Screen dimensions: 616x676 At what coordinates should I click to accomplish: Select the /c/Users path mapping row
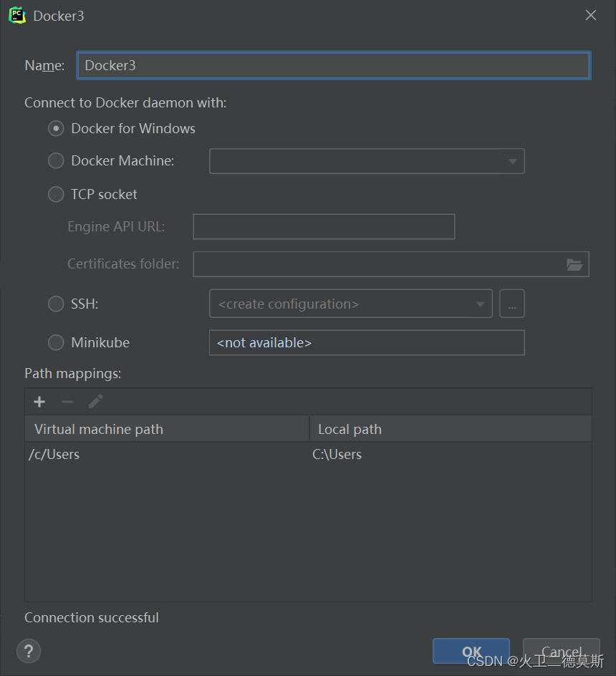tap(165, 454)
